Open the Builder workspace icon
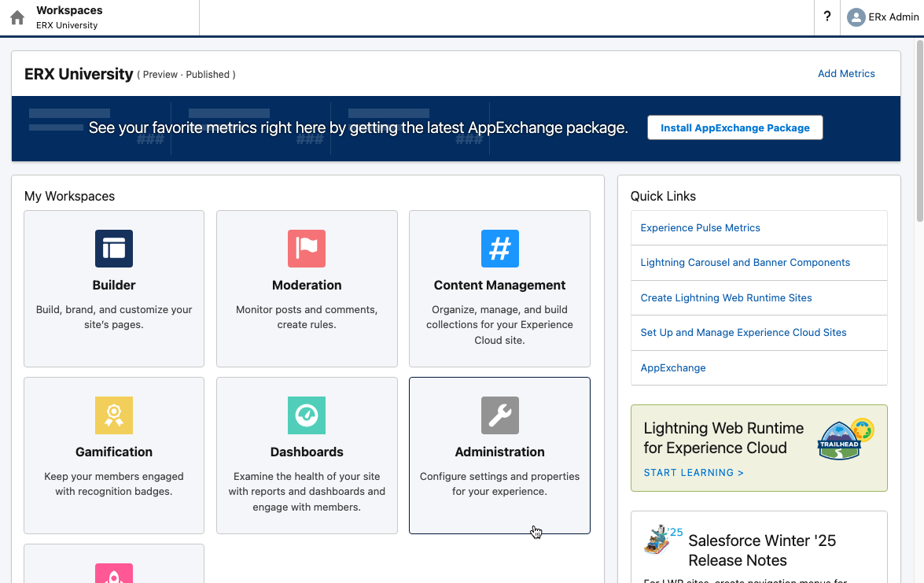924x583 pixels. [114, 249]
